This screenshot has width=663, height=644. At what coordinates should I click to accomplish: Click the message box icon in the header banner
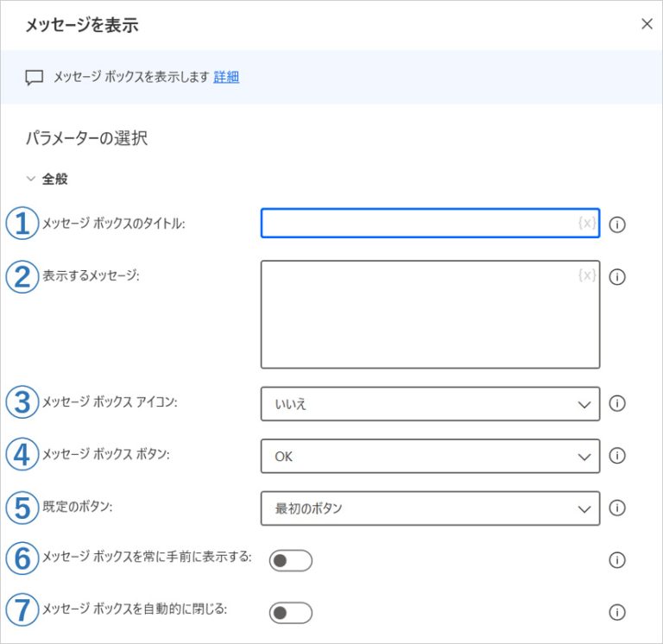pos(34,77)
